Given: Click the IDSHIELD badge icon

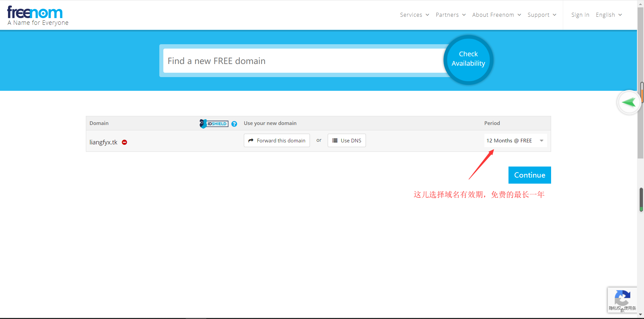Looking at the screenshot, I should [214, 124].
